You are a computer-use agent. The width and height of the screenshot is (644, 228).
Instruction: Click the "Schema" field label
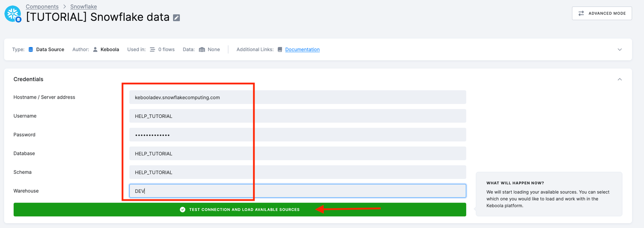tap(22, 172)
